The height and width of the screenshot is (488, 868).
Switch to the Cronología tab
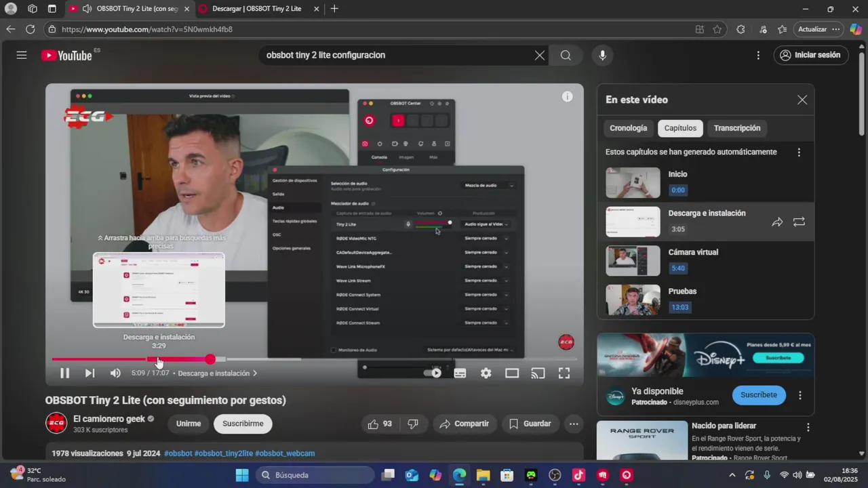[628, 128]
